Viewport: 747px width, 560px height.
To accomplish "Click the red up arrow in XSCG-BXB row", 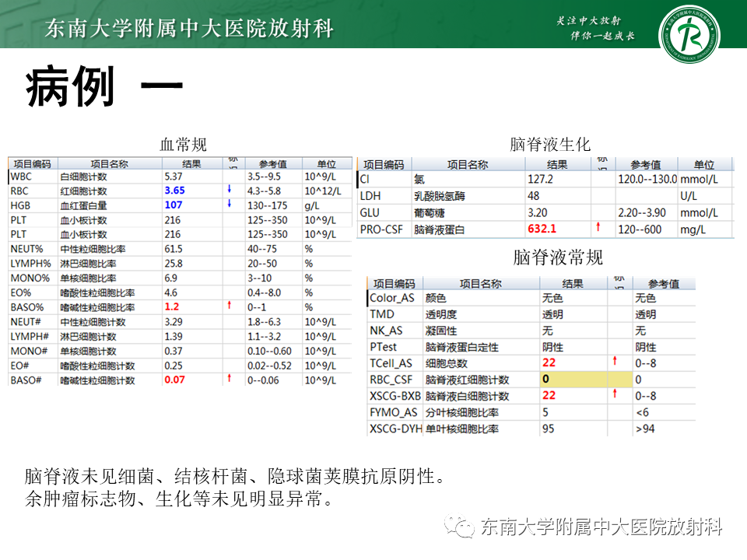I will pyautogui.click(x=615, y=394).
